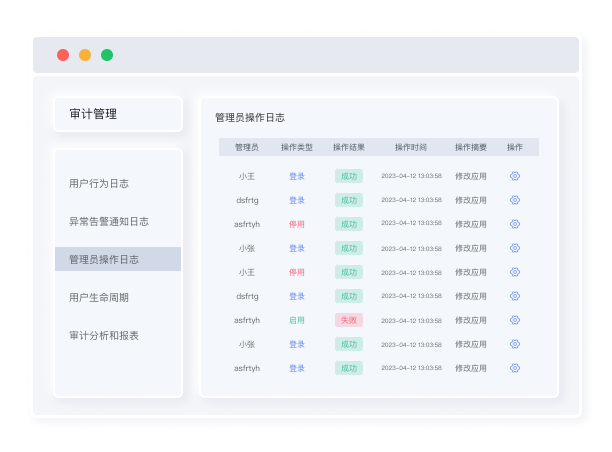The image size is (612, 452).
Task: Click 停用 type in 小王 row
Action: tap(297, 272)
